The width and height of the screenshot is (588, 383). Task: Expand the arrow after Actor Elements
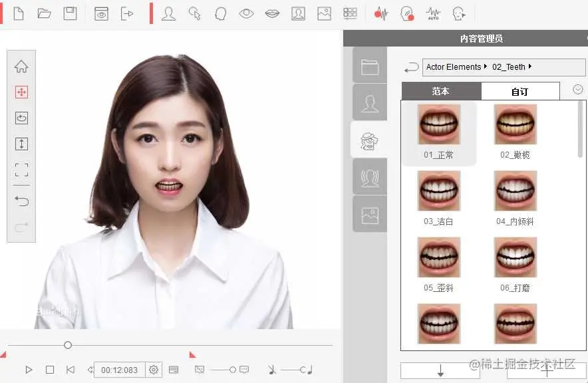486,66
